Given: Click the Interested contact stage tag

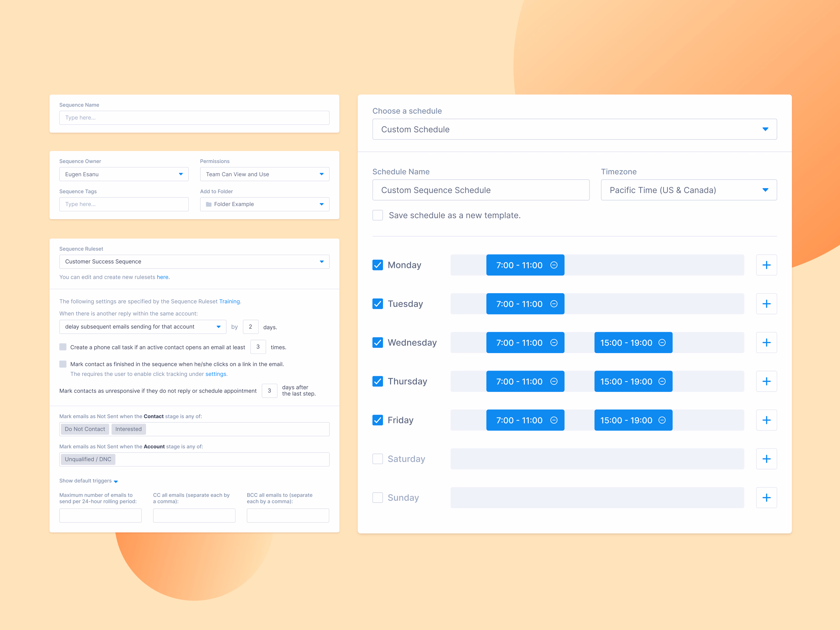Looking at the screenshot, I should [128, 429].
